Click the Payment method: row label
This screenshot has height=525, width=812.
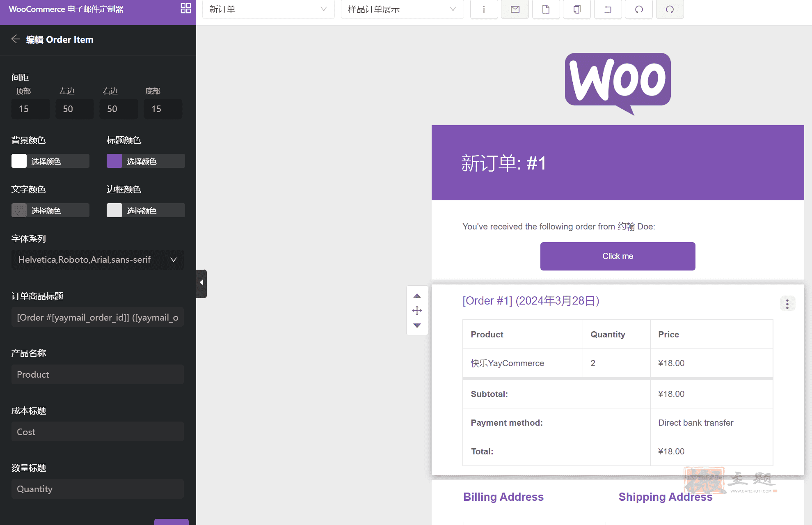[x=506, y=423]
